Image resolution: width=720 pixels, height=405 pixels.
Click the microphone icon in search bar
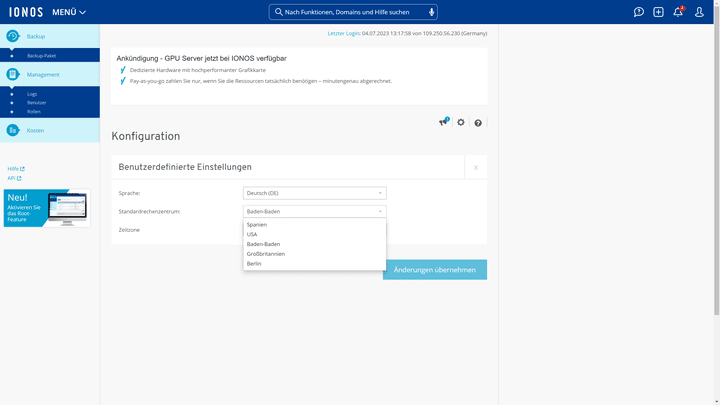tap(432, 12)
